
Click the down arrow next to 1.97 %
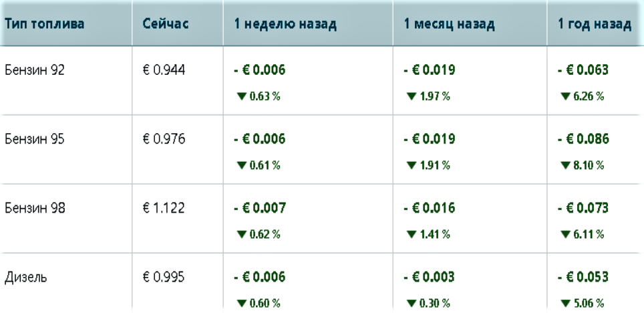click(x=411, y=96)
